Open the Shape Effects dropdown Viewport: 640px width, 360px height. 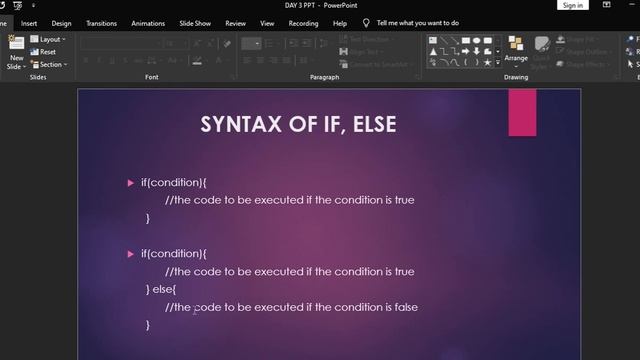(x=583, y=64)
